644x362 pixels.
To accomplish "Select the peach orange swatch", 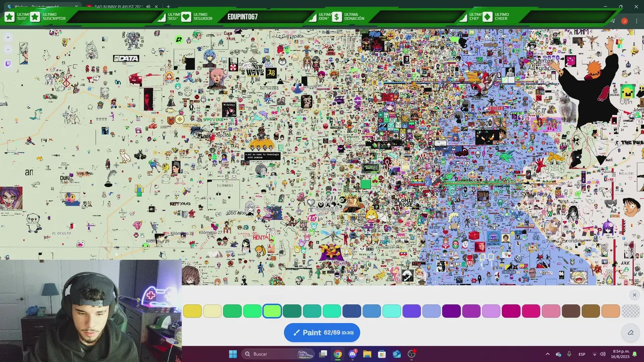I will click(611, 311).
